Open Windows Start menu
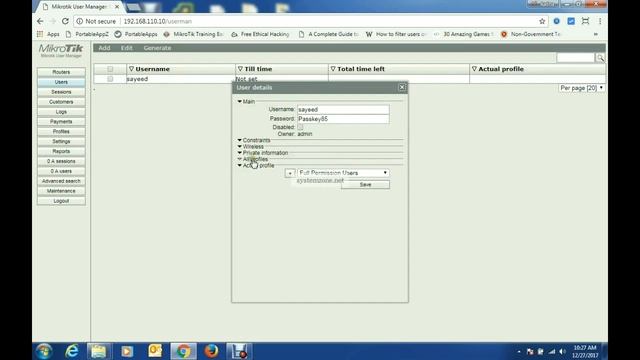The image size is (640, 360). tap(44, 351)
